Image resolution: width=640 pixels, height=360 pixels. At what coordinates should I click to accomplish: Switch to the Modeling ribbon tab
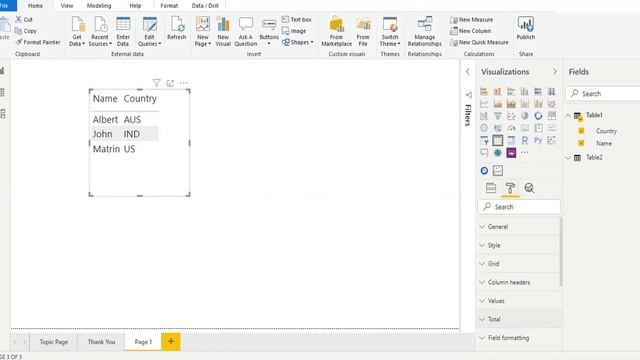point(99,6)
